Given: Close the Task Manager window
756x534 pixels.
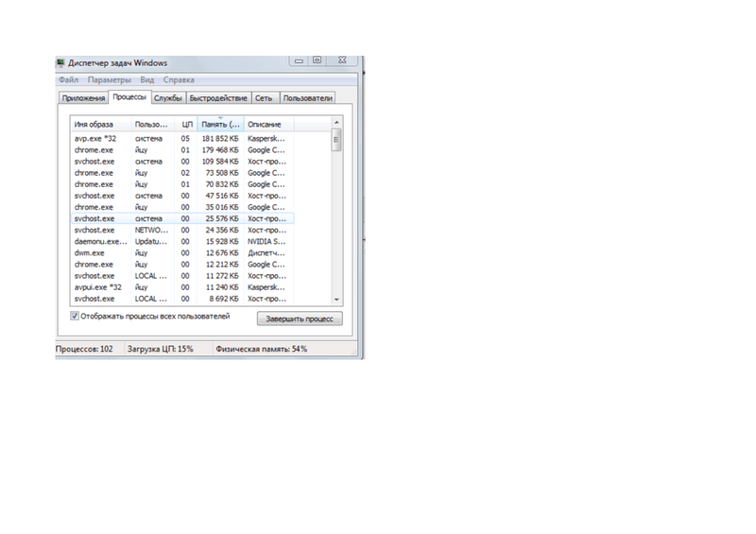Looking at the screenshot, I should click(342, 60).
